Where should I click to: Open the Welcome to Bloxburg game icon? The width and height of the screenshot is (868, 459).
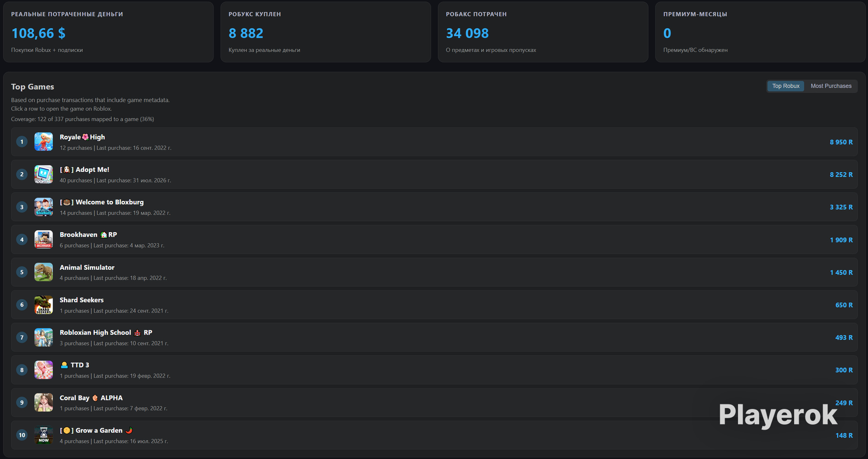(x=44, y=207)
